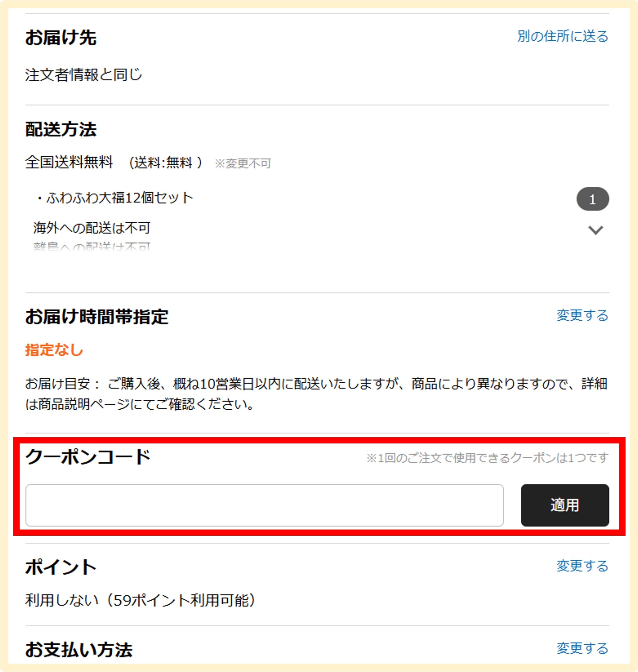Open 変更する next to お支払い方法
Screen dimensions: 638x672
click(x=582, y=648)
